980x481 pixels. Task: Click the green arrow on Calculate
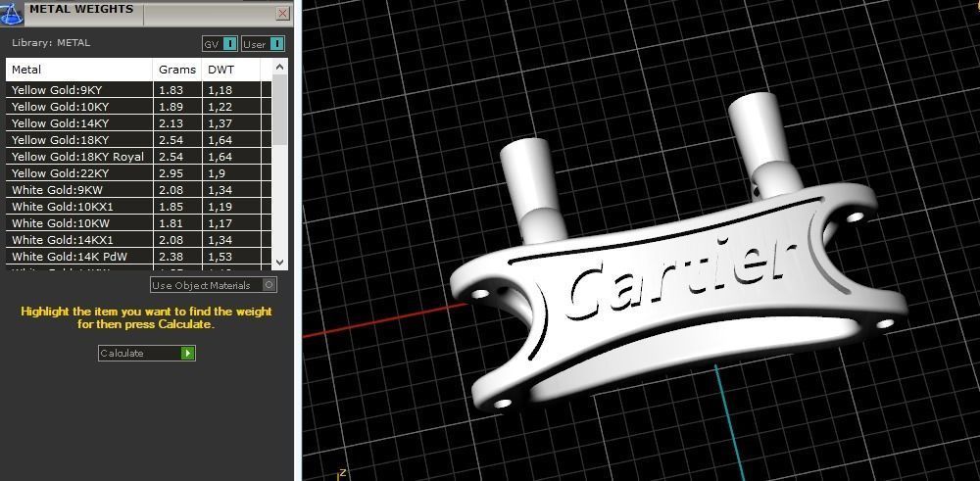coord(187,353)
